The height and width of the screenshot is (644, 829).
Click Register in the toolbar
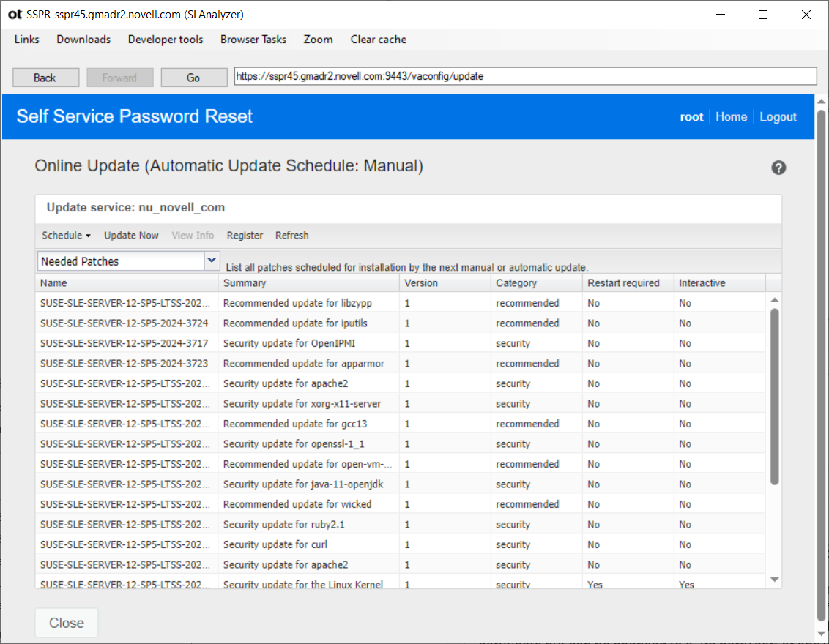[245, 236]
